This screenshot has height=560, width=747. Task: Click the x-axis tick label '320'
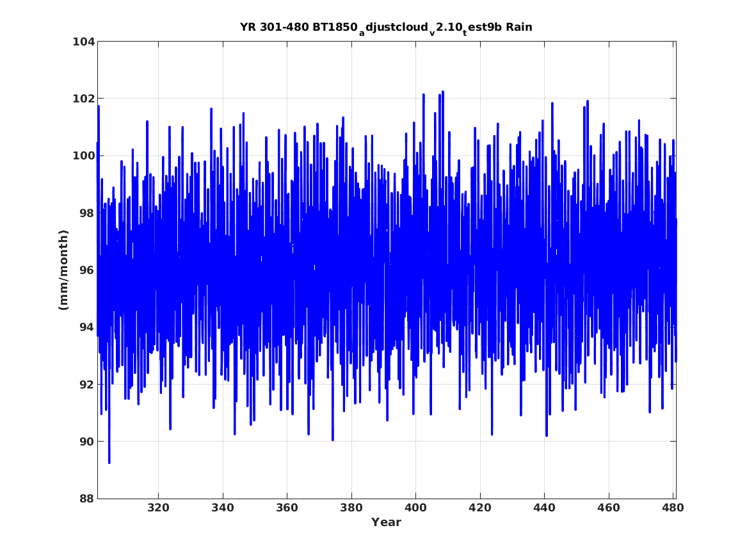click(x=158, y=508)
